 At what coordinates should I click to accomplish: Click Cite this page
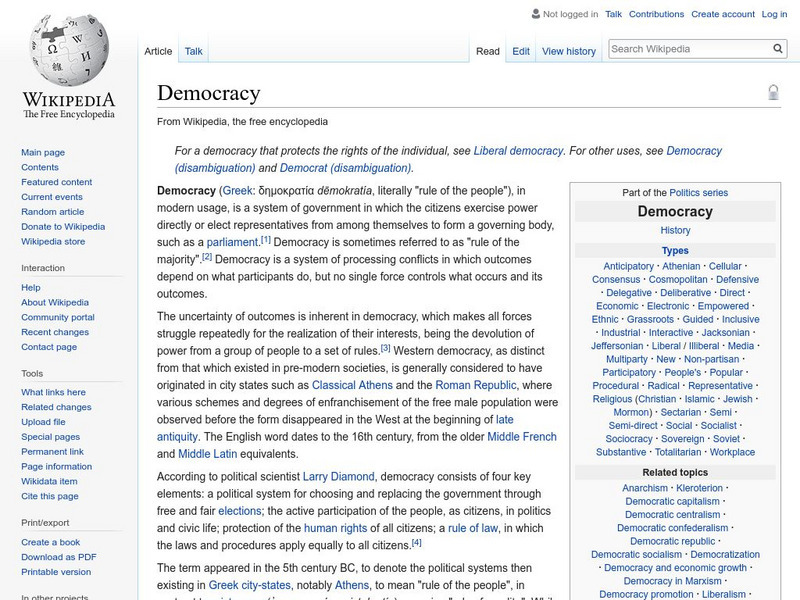(x=49, y=495)
